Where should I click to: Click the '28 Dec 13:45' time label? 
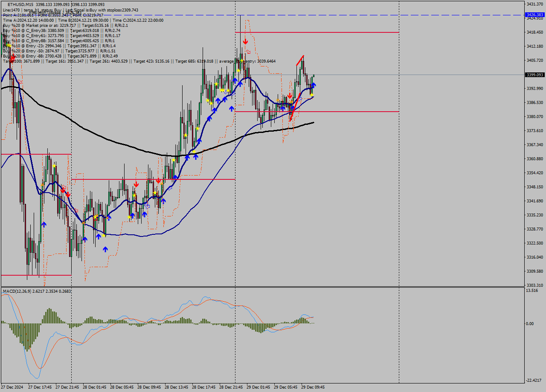coord(177,387)
